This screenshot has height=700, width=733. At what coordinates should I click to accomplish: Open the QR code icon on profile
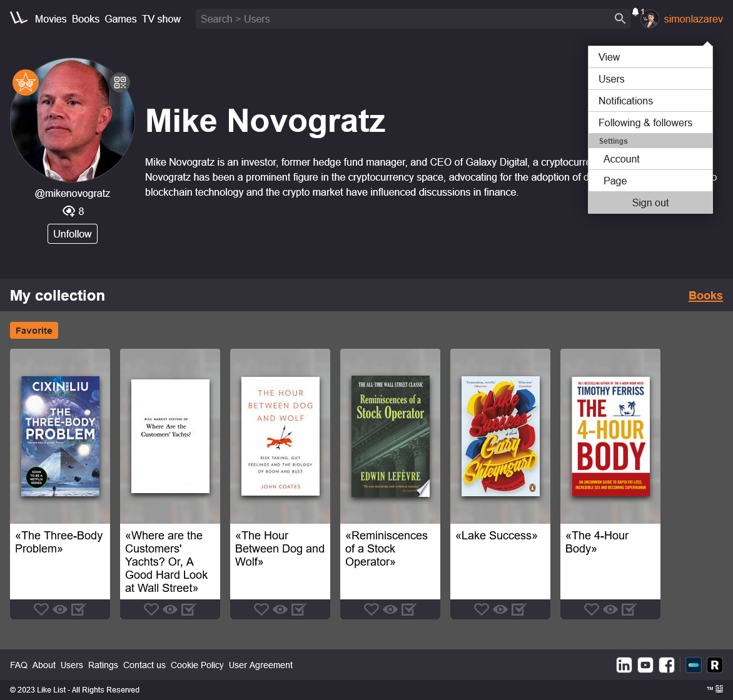pos(120,82)
